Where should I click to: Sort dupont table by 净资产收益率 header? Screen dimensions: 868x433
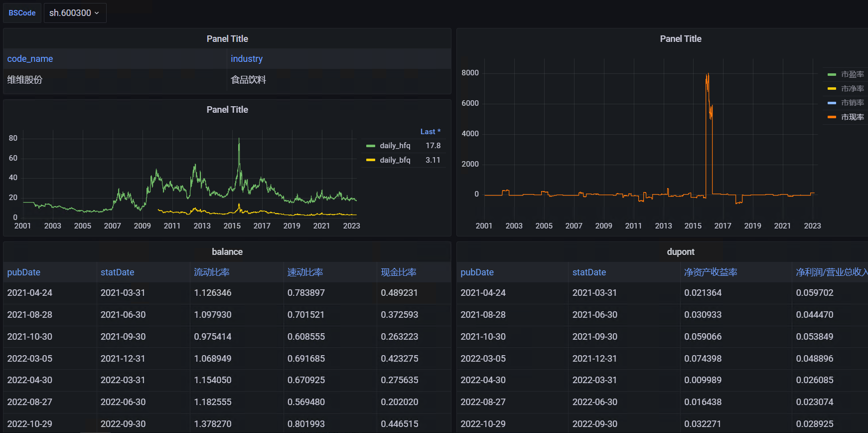pyautogui.click(x=711, y=272)
